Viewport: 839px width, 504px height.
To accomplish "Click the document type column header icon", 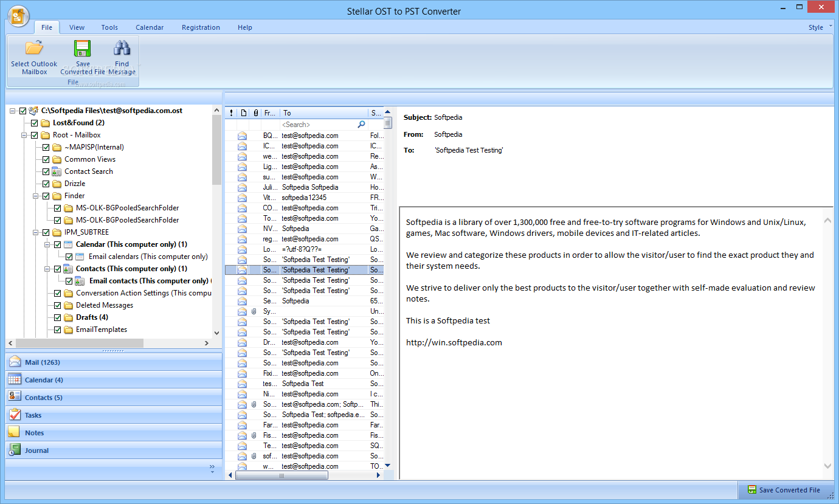I will click(243, 112).
